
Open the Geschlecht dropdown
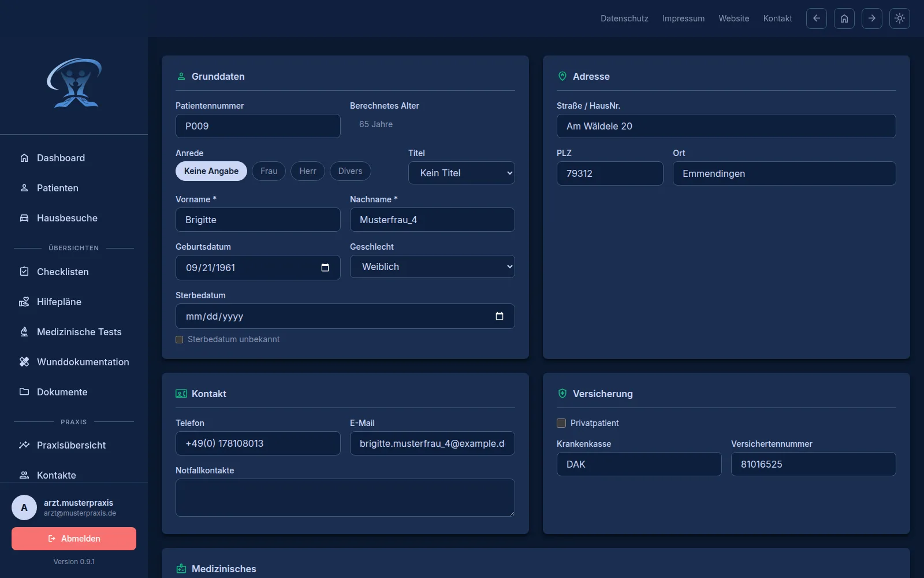433,266
